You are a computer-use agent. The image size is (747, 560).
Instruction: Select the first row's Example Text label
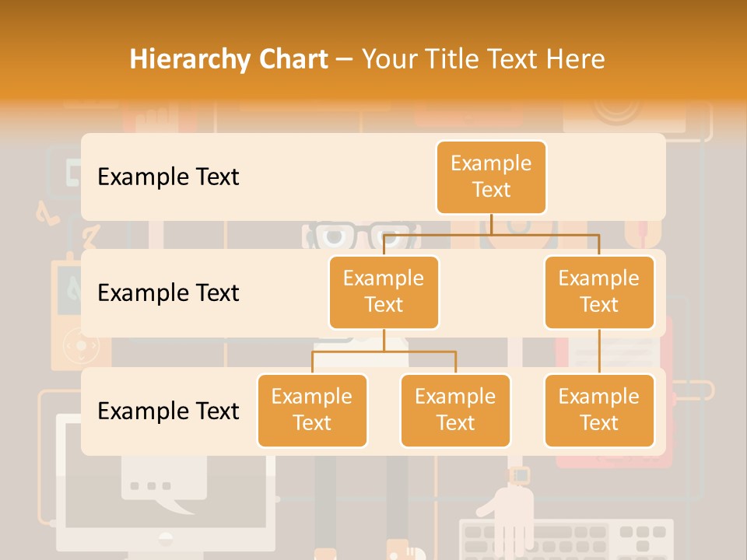[168, 177]
